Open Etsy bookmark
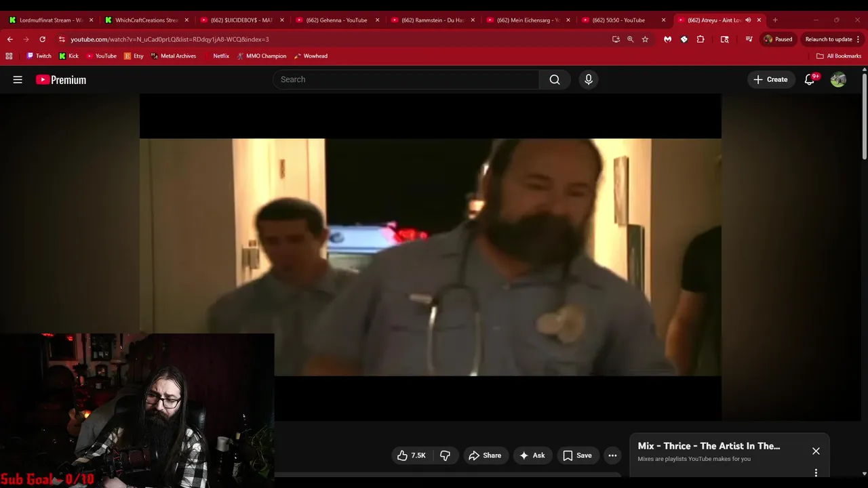868x488 pixels. [134, 56]
